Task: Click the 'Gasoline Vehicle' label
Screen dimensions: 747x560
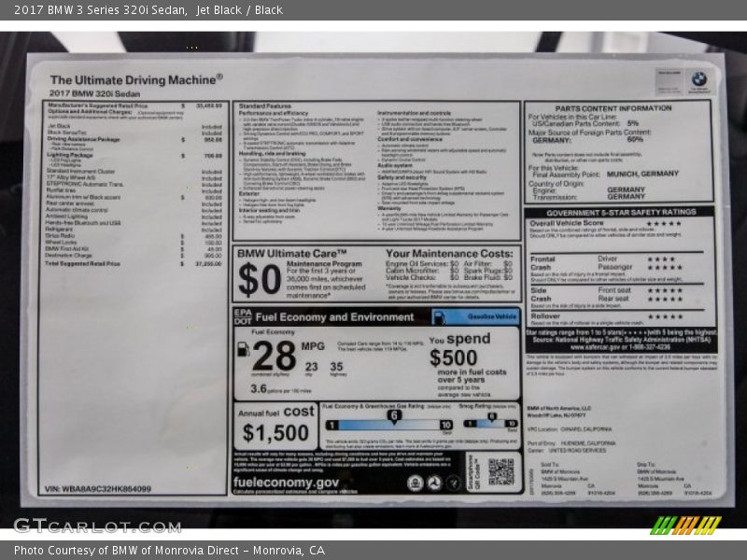Action: (492, 316)
